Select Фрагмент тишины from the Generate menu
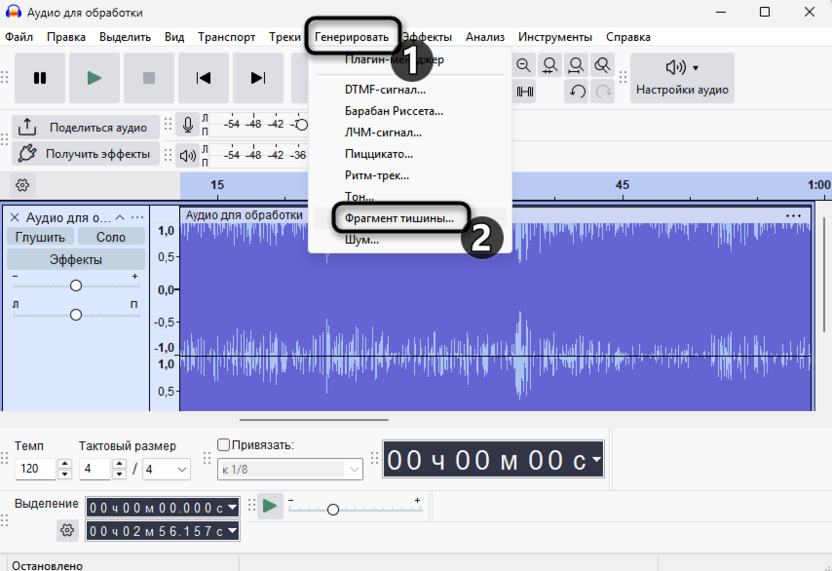The width and height of the screenshot is (832, 571). [399, 217]
